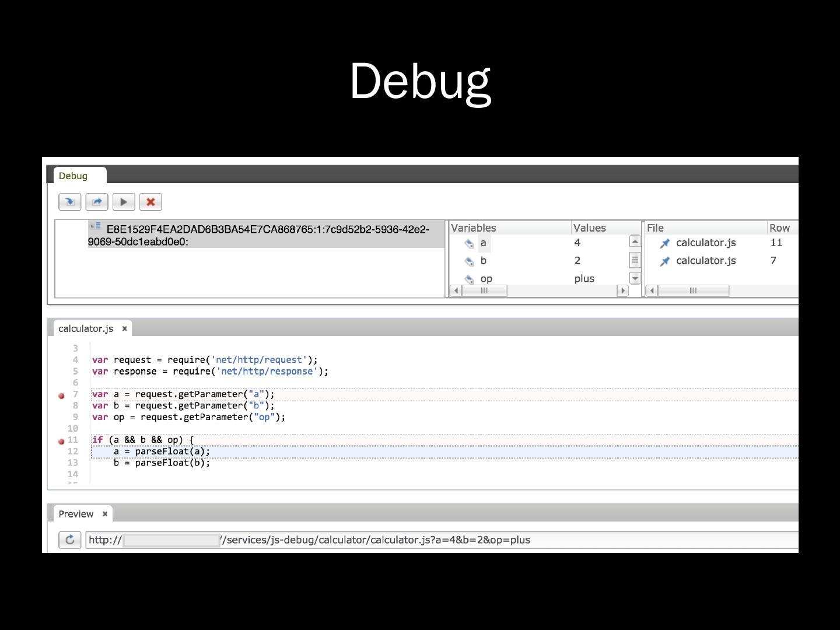Close the Preview tab
The image size is (840, 630).
[105, 514]
